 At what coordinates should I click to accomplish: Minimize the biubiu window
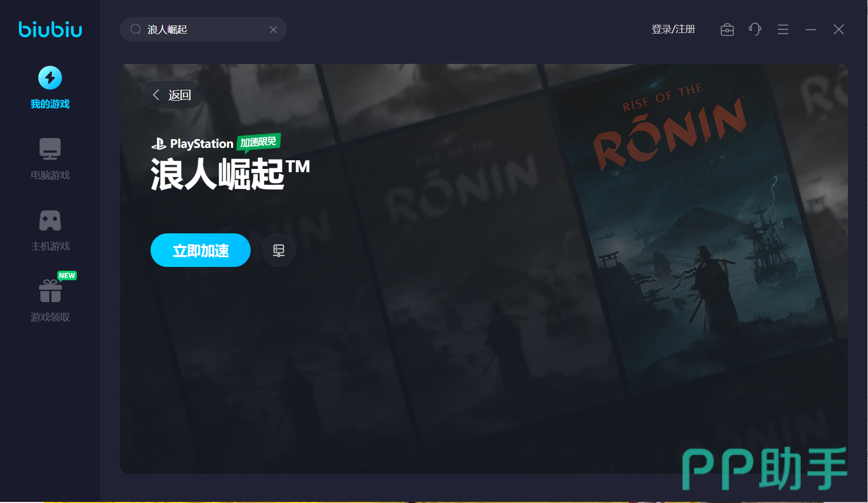pyautogui.click(x=811, y=29)
